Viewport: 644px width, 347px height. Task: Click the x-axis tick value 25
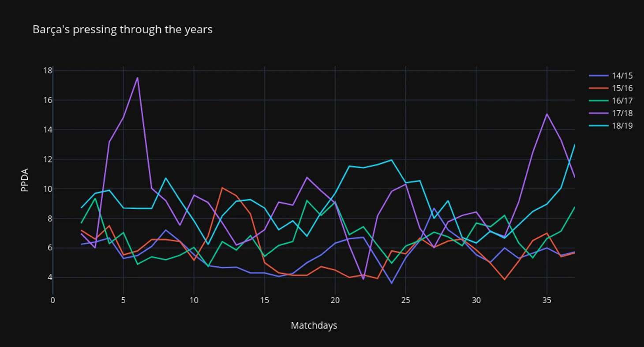tap(406, 300)
